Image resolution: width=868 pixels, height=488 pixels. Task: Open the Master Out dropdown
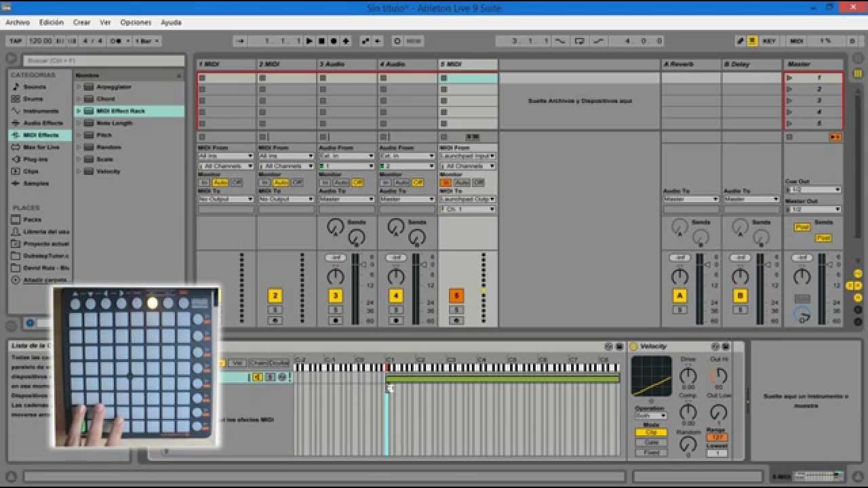[x=814, y=209]
